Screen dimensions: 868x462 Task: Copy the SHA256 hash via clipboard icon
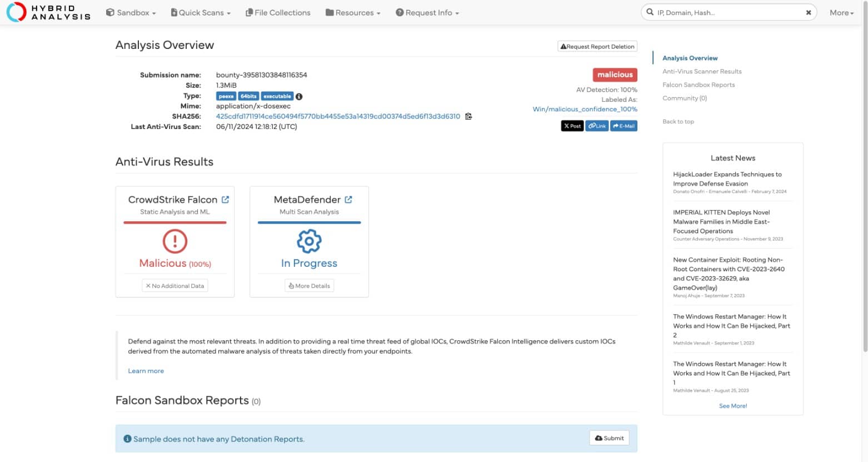[468, 116]
